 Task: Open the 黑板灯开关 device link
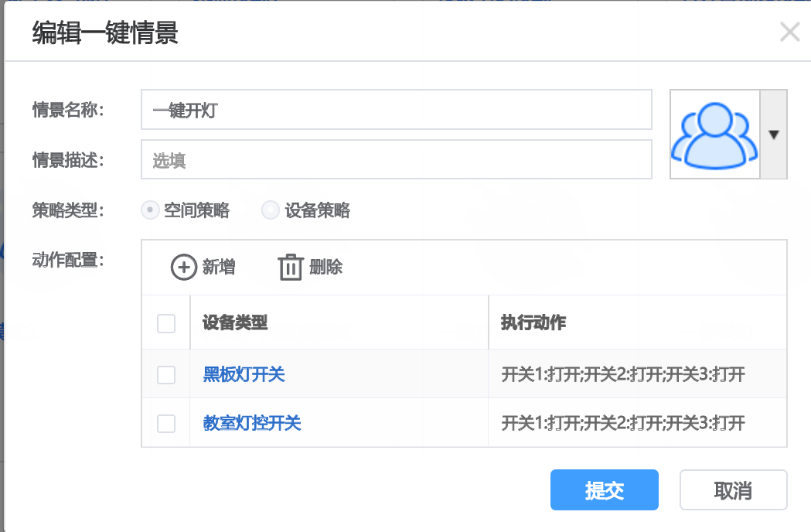[244, 375]
